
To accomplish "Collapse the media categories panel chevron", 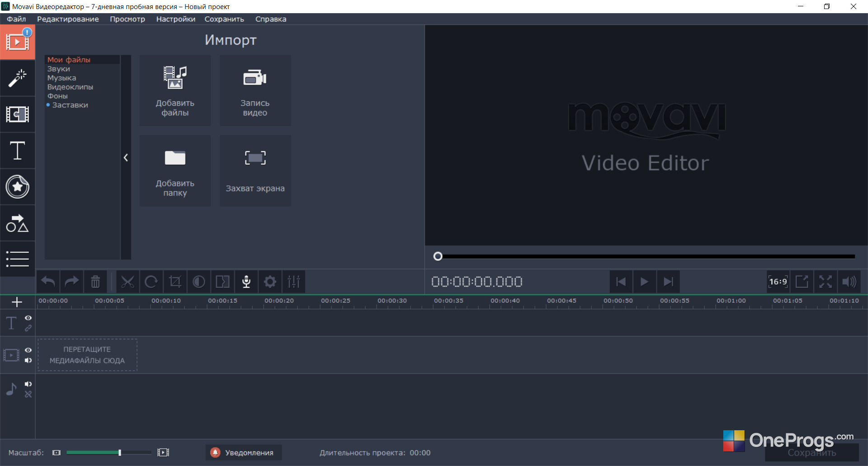I will tap(126, 157).
